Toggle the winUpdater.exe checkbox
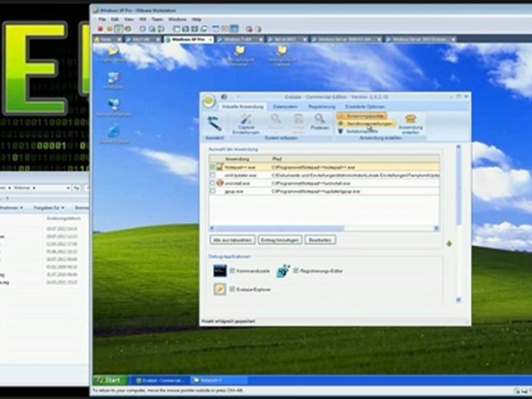532x399 pixels. tap(212, 175)
